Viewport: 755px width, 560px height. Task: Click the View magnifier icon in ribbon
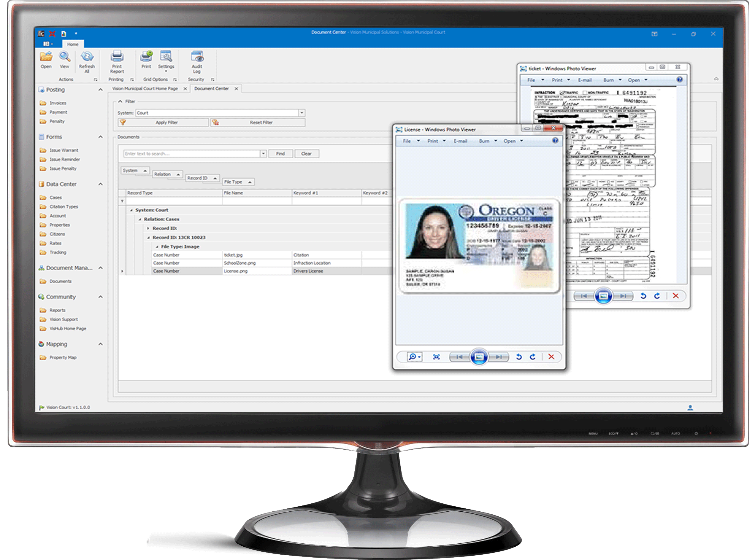(x=64, y=56)
